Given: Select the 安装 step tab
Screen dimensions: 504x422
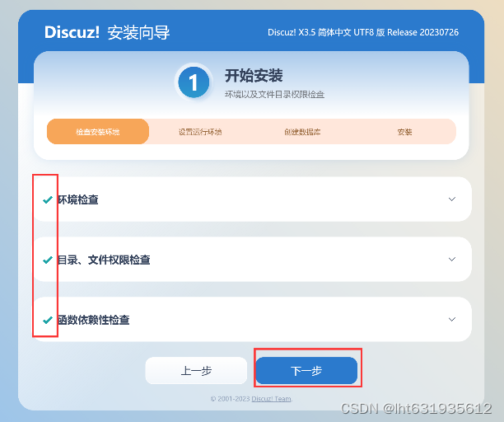Looking at the screenshot, I should 404,132.
